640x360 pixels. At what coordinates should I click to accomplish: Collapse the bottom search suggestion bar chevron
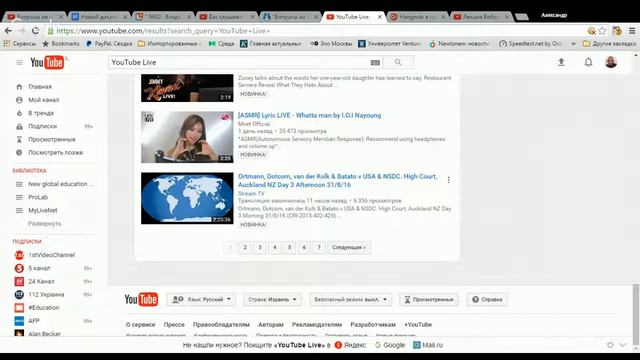click(x=622, y=345)
